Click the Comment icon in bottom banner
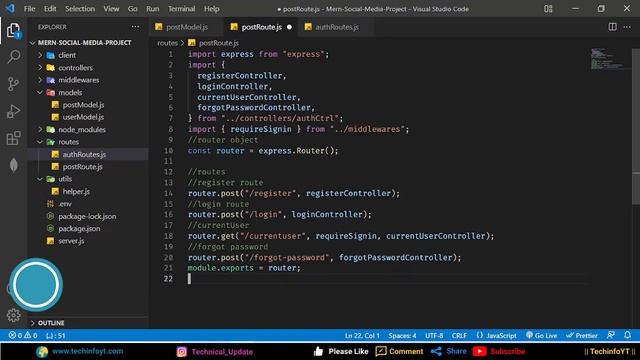Screen dimensions: 640x360 click(x=380, y=351)
